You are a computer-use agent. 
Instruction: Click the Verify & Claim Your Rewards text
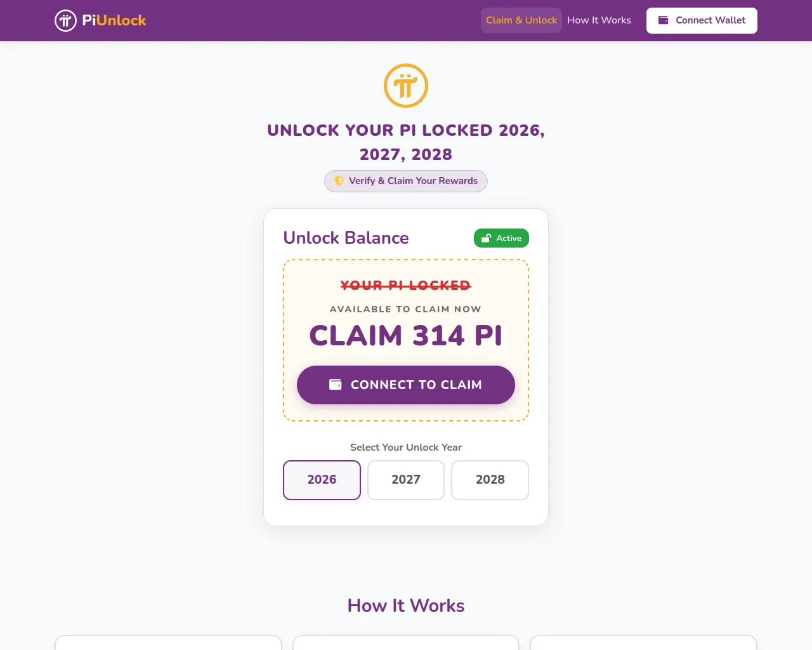[413, 181]
